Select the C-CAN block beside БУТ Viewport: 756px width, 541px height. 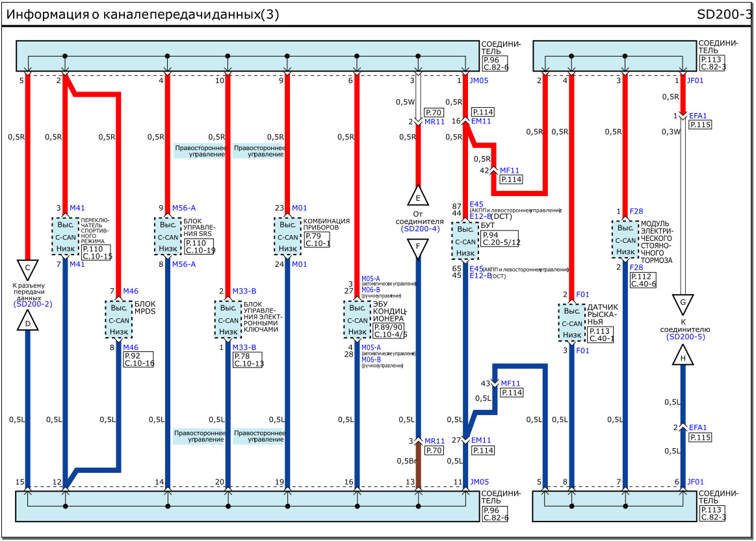coord(465,242)
